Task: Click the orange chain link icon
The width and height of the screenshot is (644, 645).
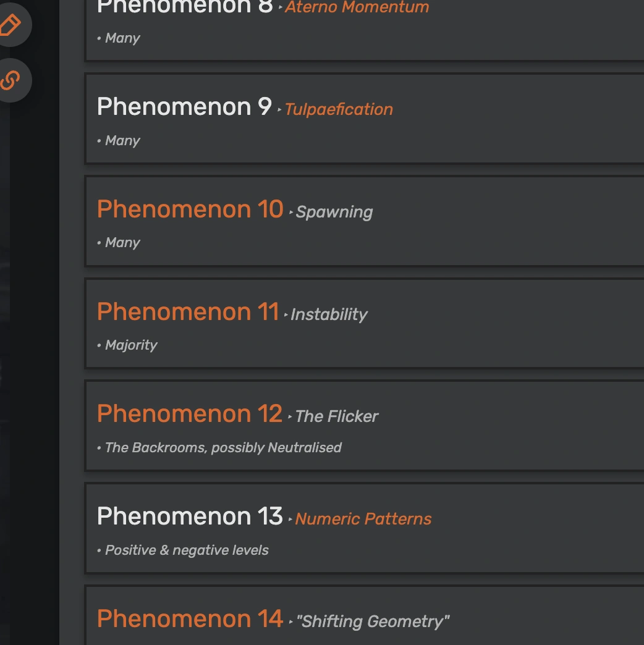Action: coord(10,80)
